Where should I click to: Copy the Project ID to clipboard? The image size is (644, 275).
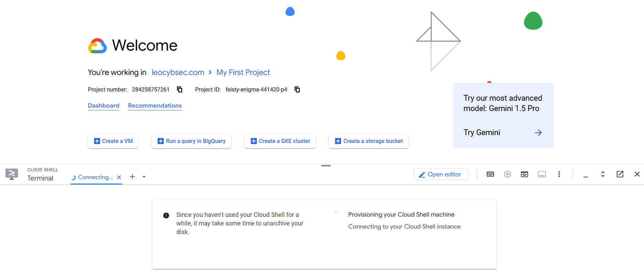pyautogui.click(x=297, y=90)
